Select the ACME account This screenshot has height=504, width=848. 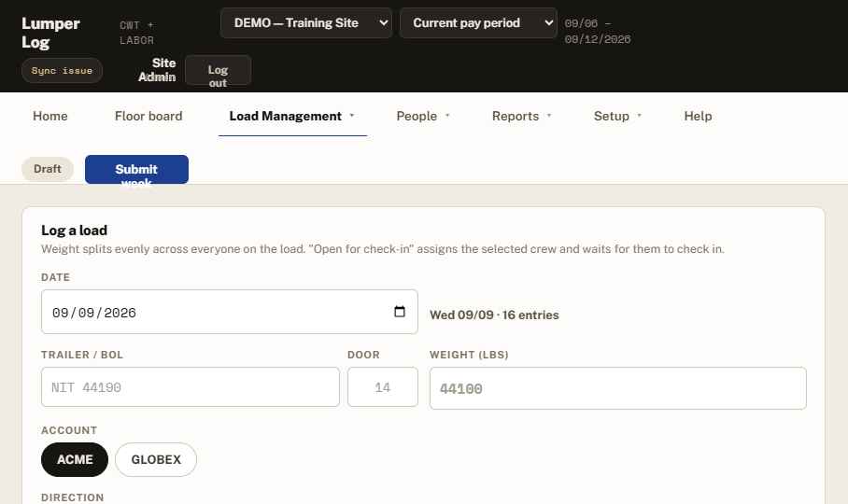75,460
